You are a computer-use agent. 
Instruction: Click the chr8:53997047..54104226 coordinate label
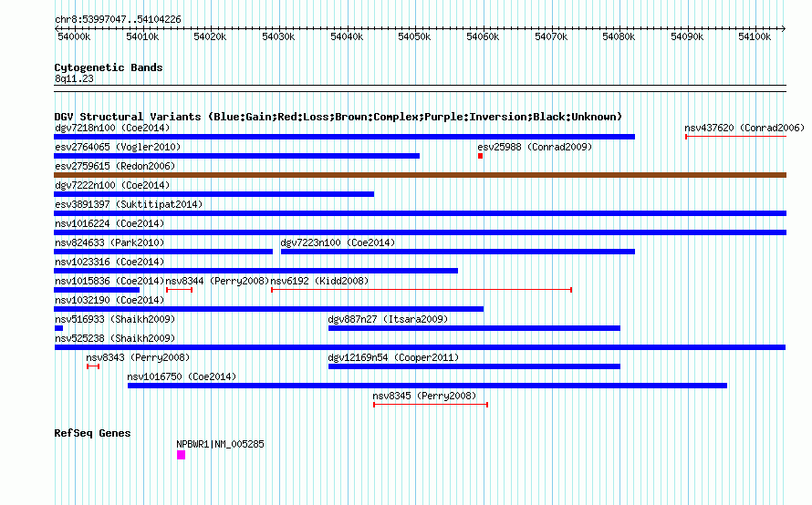tap(118, 20)
